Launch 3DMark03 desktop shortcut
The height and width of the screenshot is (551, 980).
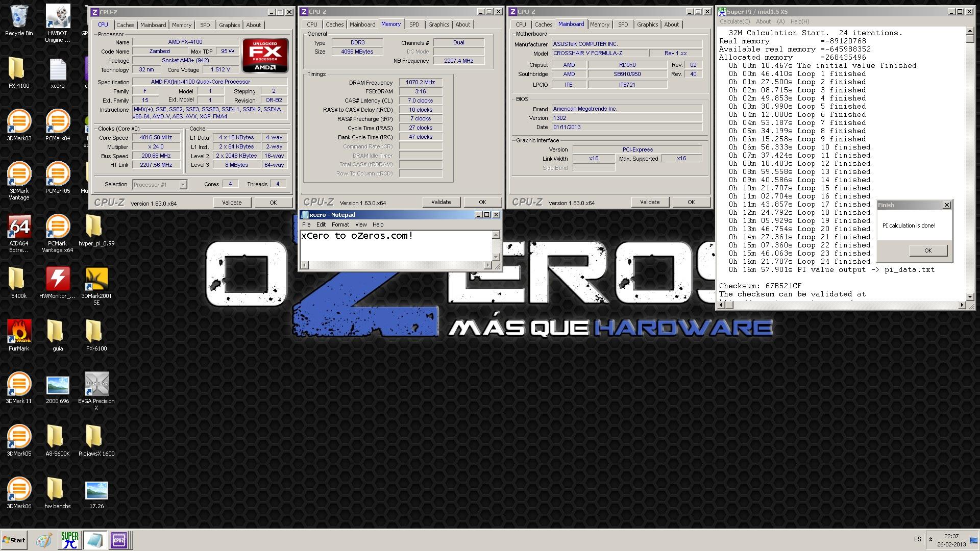click(x=19, y=126)
